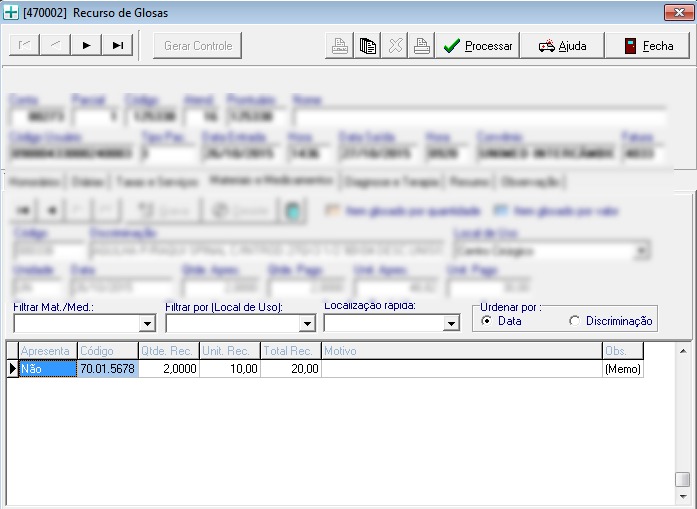Close the Recurso de Glosas window

(x=679, y=12)
